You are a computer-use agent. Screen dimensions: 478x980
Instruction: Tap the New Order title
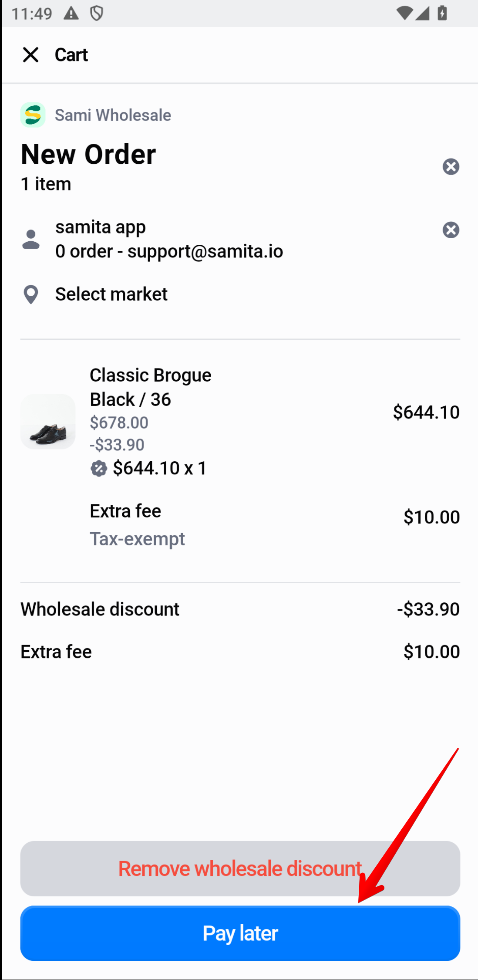(x=88, y=154)
